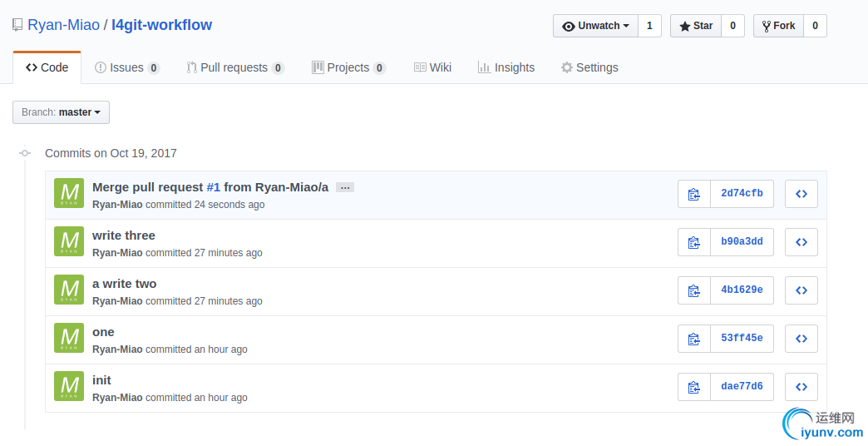The image size is (868, 446).
Task: Browse repository at commit b90a3dd
Action: [801, 242]
